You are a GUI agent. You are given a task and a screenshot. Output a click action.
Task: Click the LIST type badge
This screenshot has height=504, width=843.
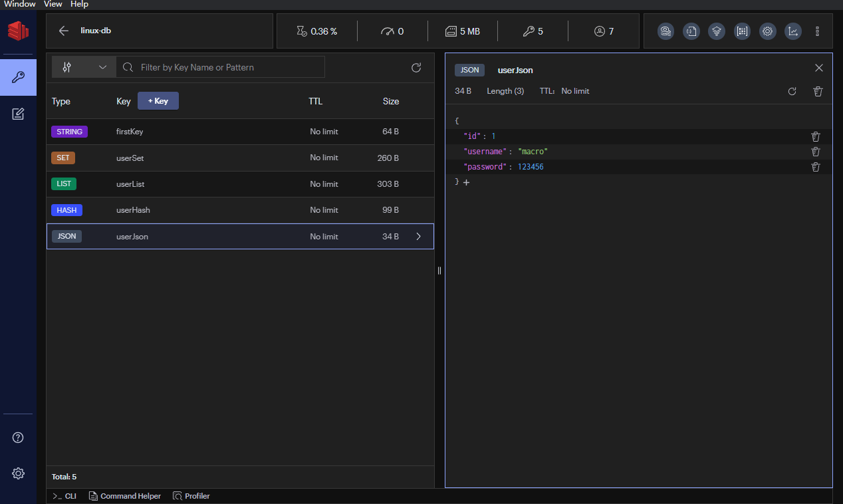(64, 184)
